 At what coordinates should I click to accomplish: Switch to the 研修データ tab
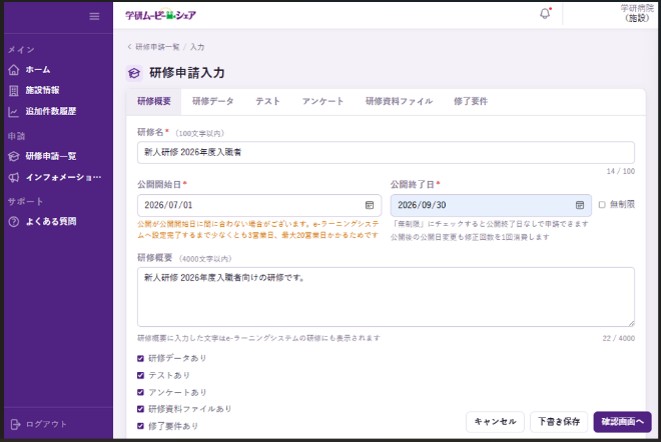tap(213, 101)
